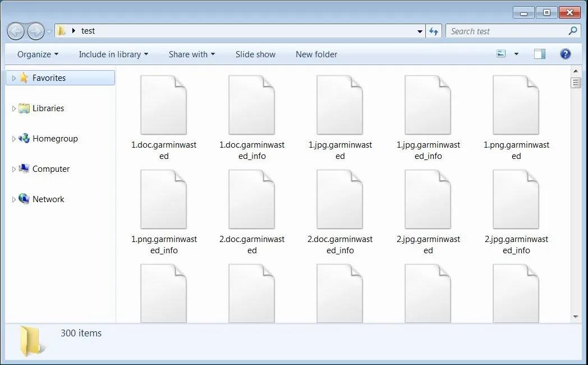
Task: Expand the Libraries tree node
Action: click(13, 108)
